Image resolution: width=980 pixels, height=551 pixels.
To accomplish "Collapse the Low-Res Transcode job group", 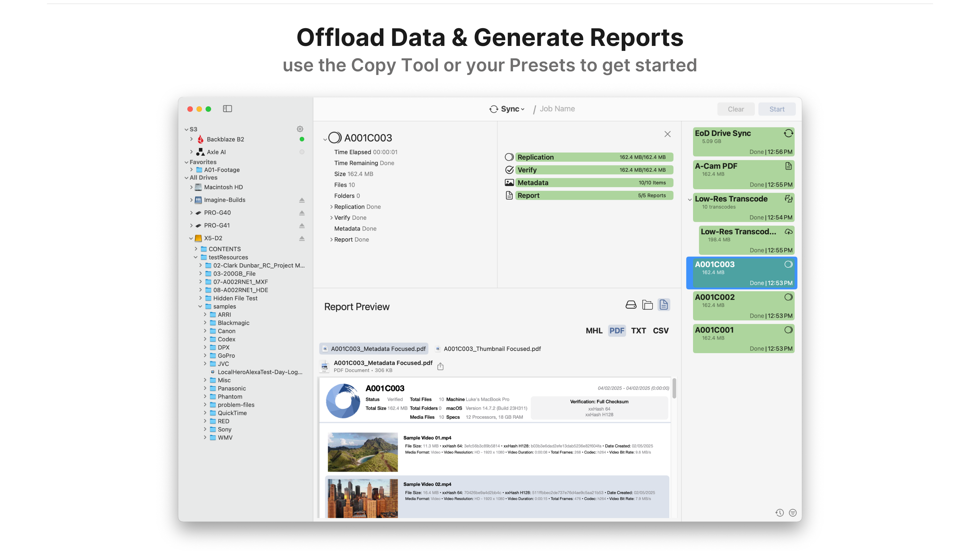I will coord(689,199).
